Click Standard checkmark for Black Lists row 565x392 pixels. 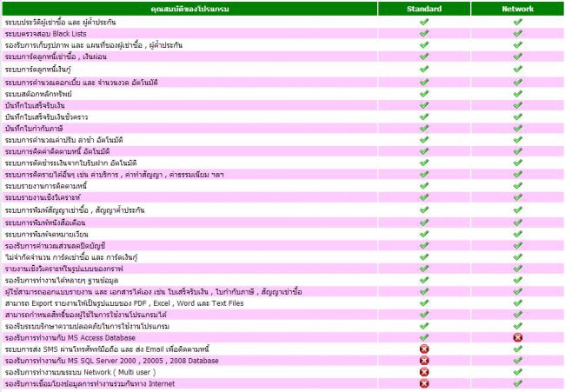[x=424, y=34]
